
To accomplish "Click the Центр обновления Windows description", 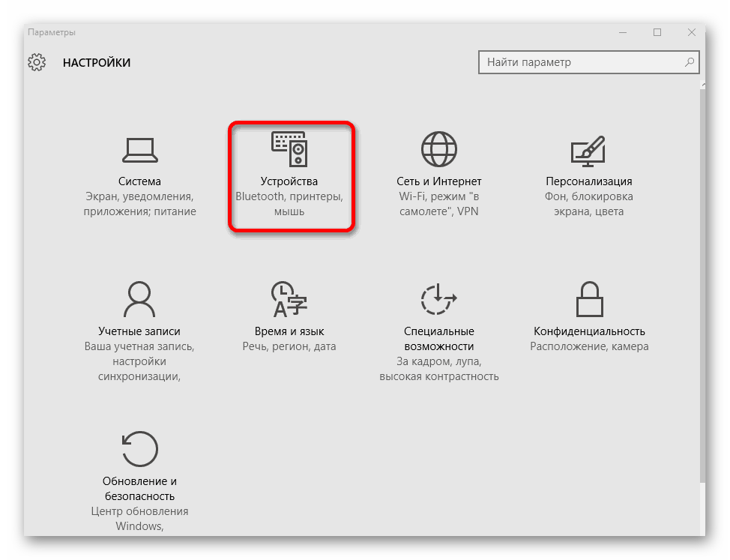I will (139, 519).
